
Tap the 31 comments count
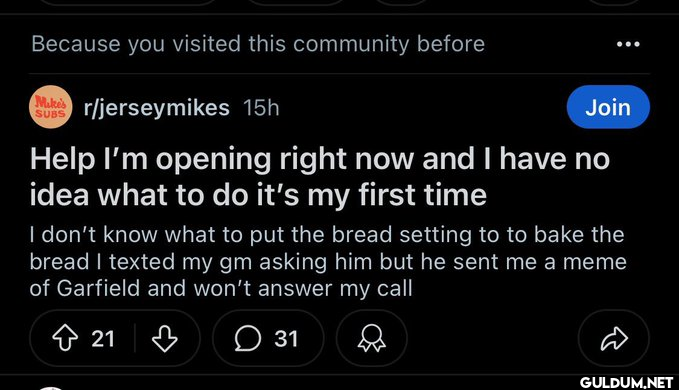(286, 338)
